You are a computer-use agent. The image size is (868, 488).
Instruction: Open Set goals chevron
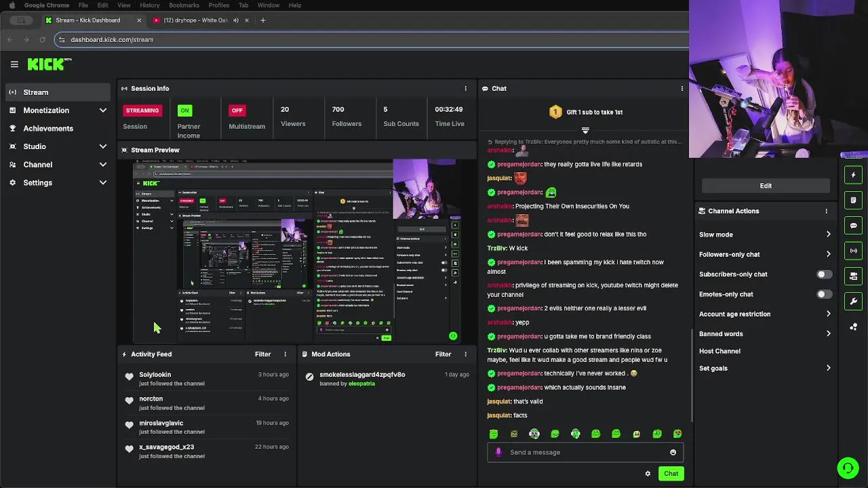(828, 368)
